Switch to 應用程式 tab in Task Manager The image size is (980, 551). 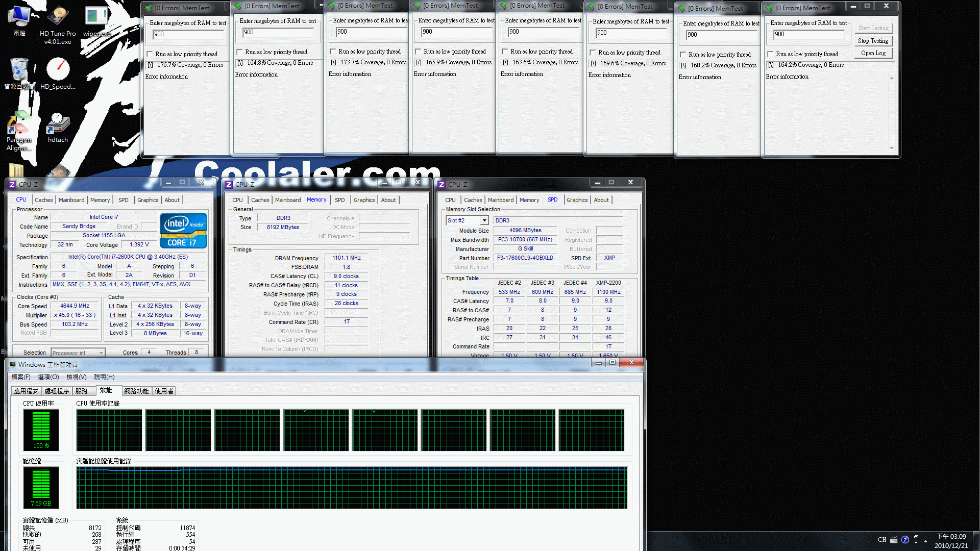pos(27,391)
